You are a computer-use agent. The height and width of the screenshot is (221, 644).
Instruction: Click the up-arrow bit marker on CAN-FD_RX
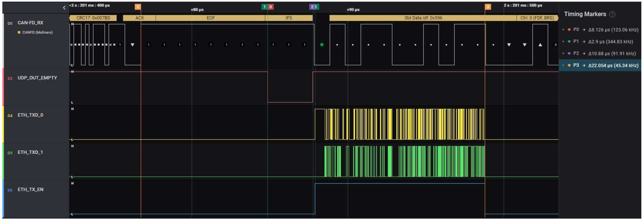coord(540,45)
